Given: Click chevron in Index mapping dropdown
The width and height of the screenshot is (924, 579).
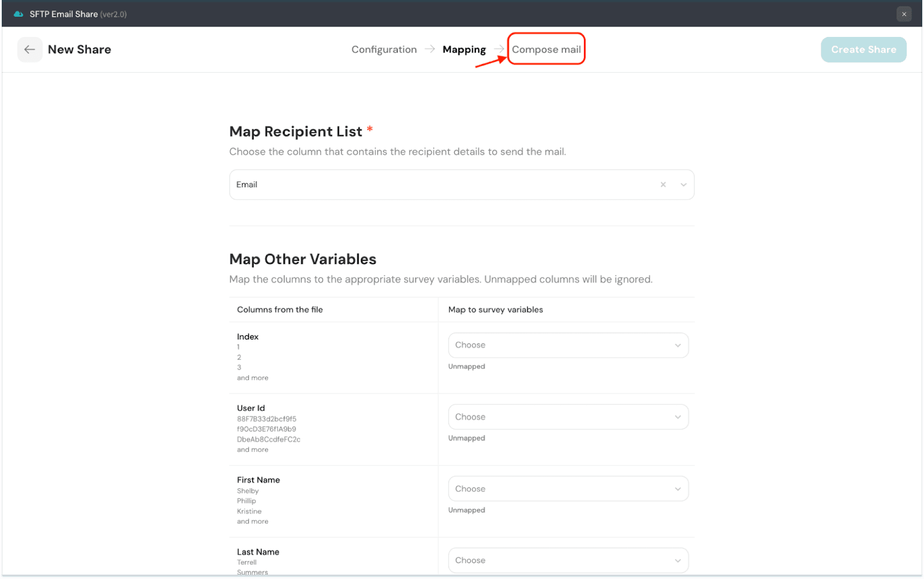Looking at the screenshot, I should [x=677, y=345].
